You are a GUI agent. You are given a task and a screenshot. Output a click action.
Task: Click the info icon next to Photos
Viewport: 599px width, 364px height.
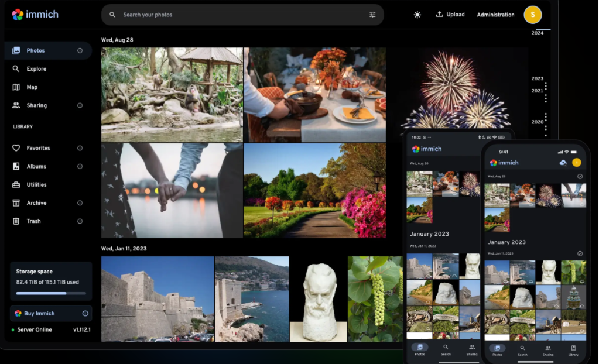(80, 50)
